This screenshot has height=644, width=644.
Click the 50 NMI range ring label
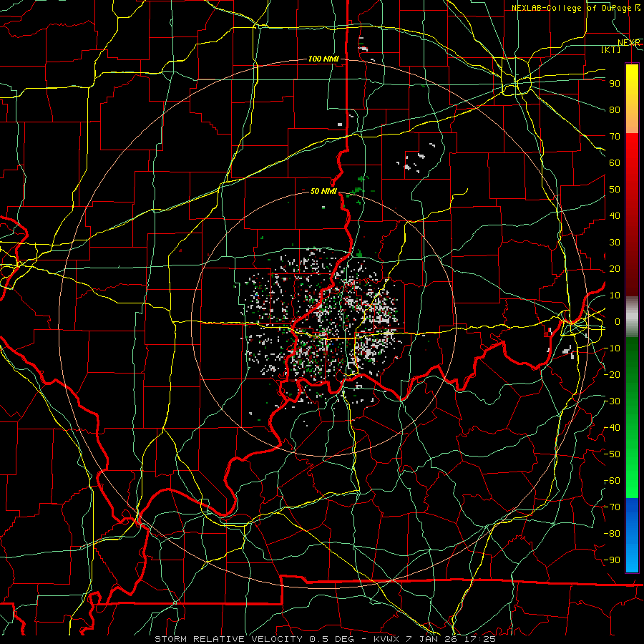[323, 191]
